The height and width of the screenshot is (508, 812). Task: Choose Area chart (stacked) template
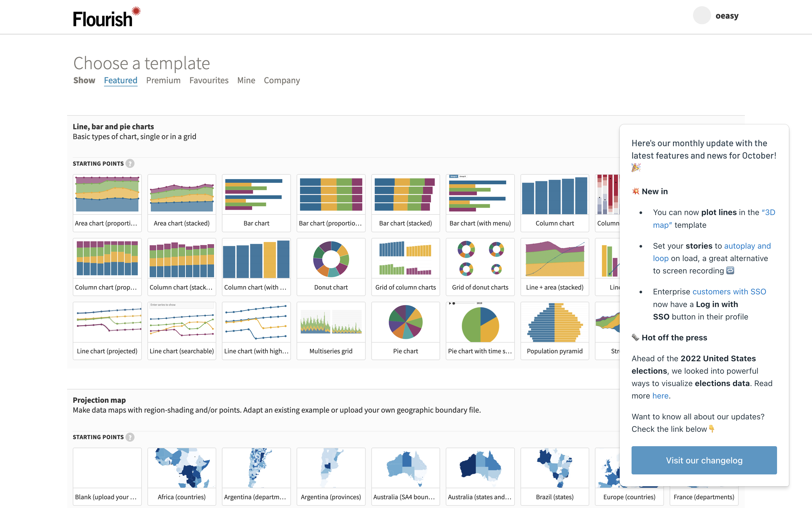click(x=182, y=203)
